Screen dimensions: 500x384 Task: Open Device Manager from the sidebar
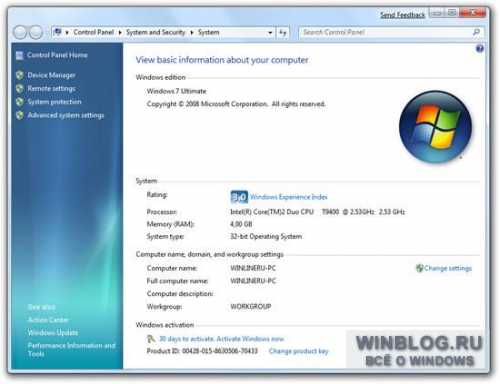(51, 75)
